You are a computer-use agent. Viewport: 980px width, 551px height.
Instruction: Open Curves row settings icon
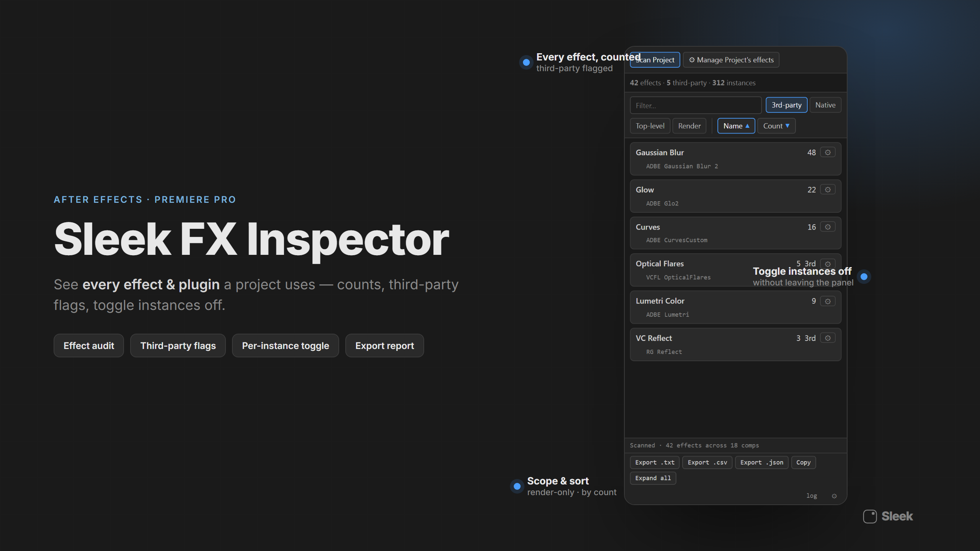pyautogui.click(x=828, y=227)
